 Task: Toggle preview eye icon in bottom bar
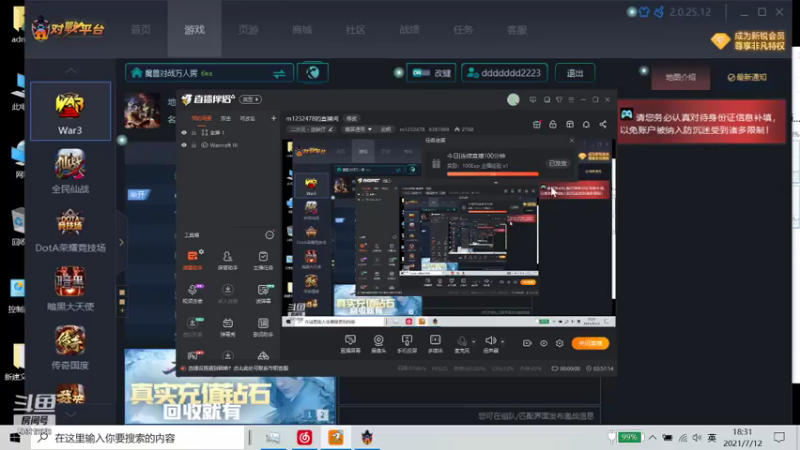pos(543,343)
